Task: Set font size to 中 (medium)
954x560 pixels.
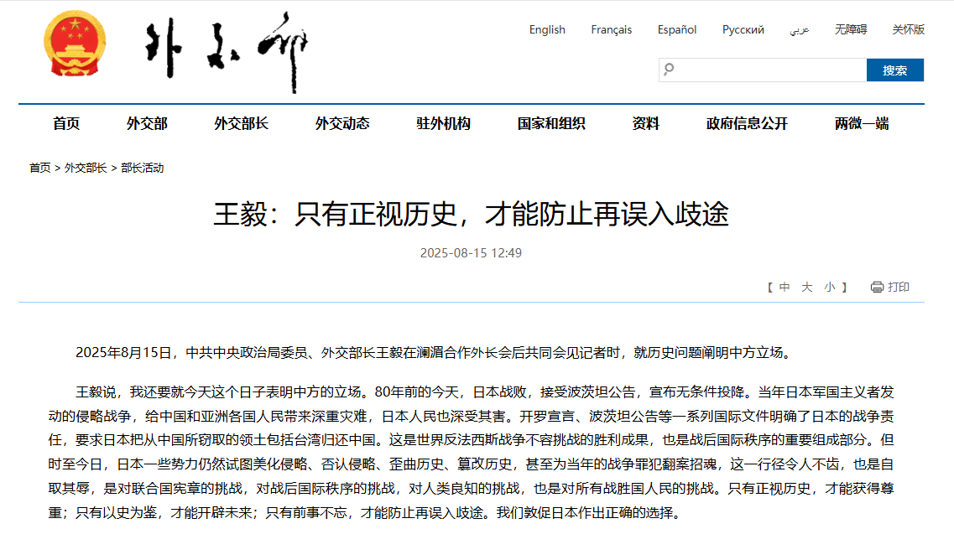Action: 785,287
